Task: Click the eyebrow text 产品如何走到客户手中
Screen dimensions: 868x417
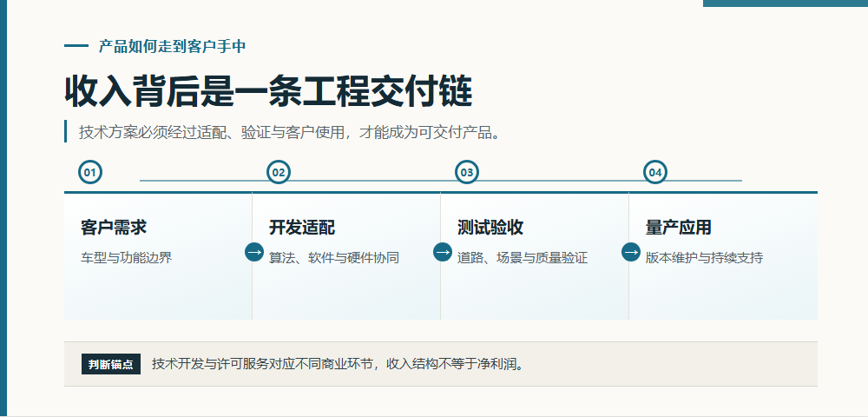Action: coord(172,47)
